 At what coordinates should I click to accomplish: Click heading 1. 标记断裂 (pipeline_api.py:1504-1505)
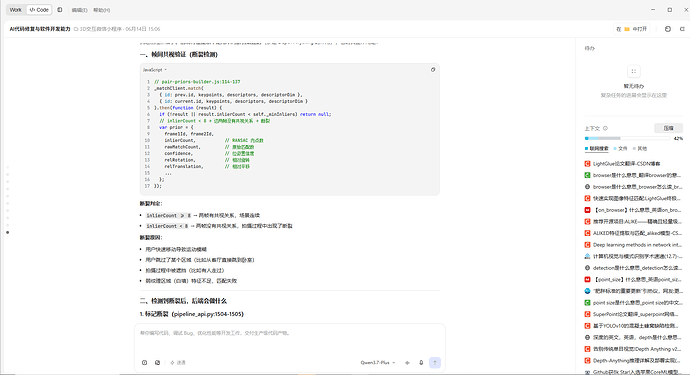coord(192,314)
